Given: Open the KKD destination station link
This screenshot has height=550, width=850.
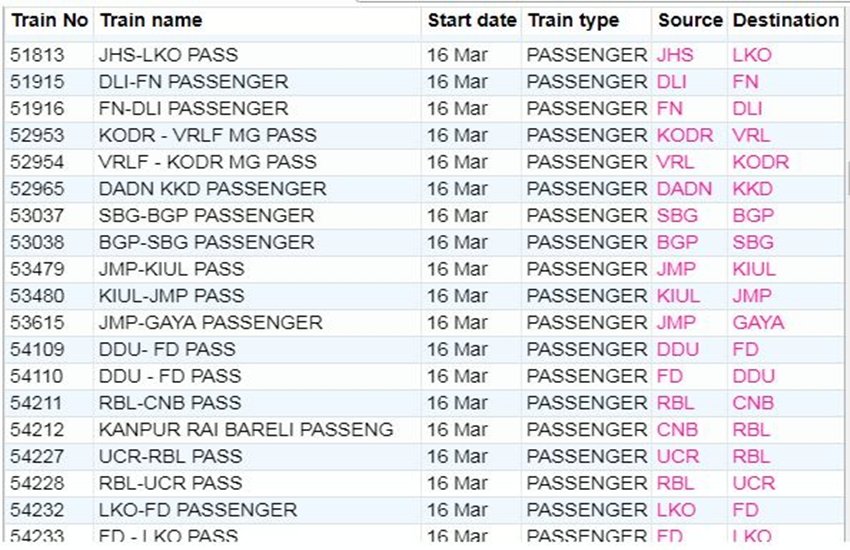Looking at the screenshot, I should pos(752,189).
